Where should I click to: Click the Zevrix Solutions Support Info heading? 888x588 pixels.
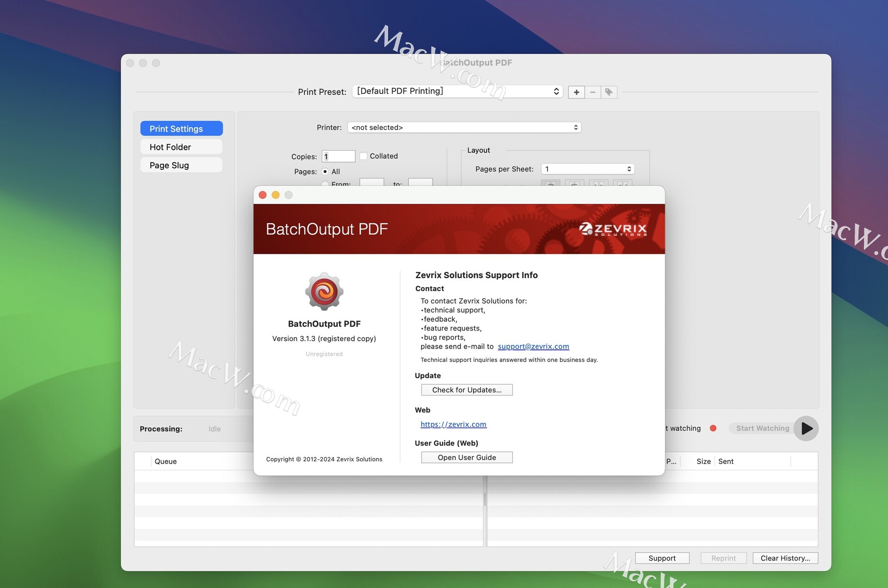coord(476,275)
